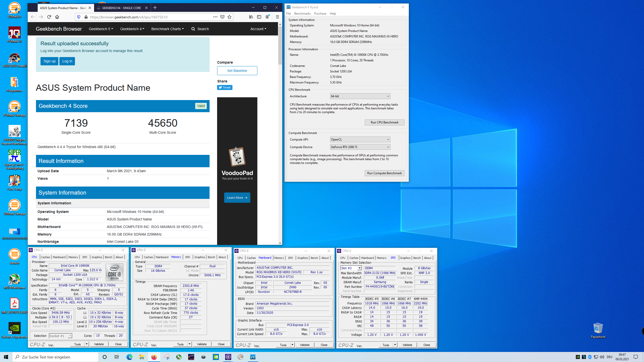Screen dimensions: 644x362
Task: Launch Core Temp from the desktop
Action: (x=14, y=183)
